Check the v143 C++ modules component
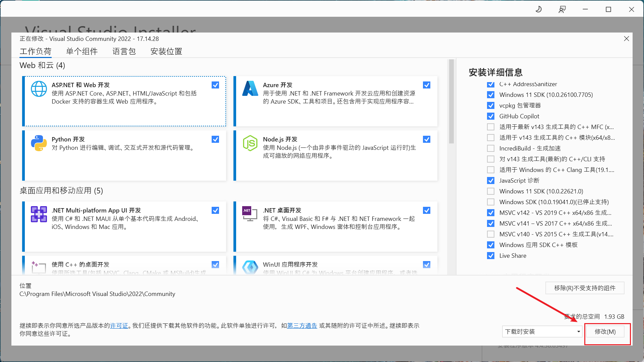 491,138
